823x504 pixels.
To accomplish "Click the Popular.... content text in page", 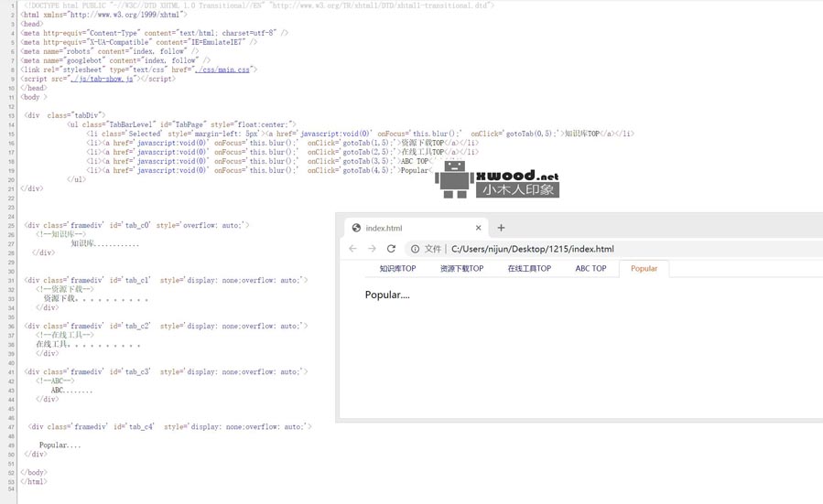I will (x=387, y=295).
